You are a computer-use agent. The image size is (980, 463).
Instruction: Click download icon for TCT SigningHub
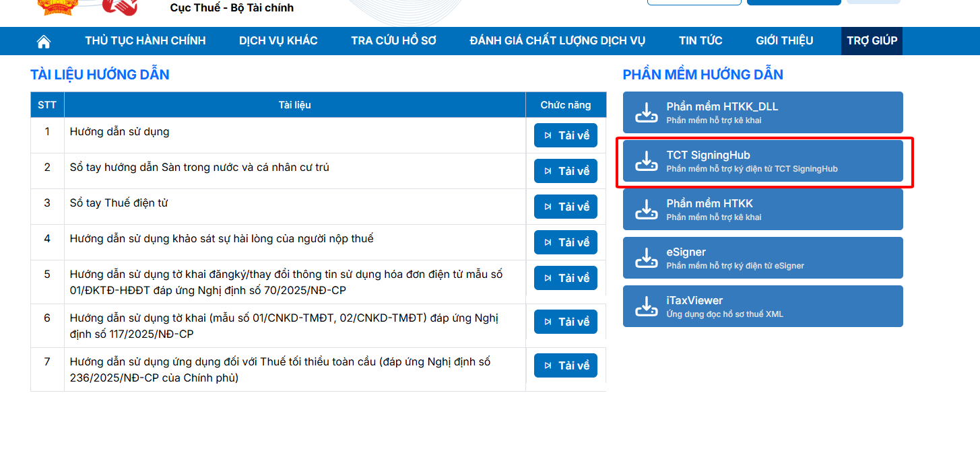[x=646, y=161]
